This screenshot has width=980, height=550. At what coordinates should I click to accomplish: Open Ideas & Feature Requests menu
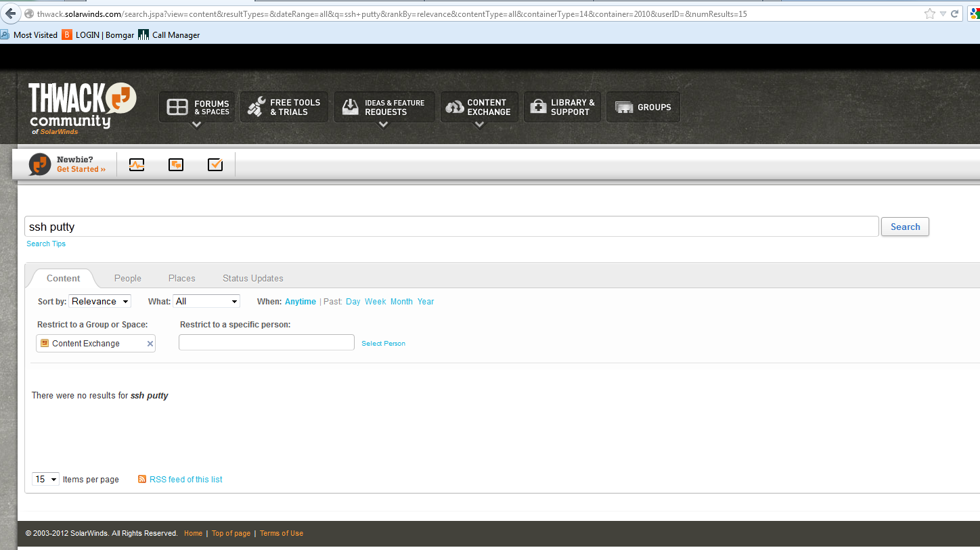[x=384, y=107]
